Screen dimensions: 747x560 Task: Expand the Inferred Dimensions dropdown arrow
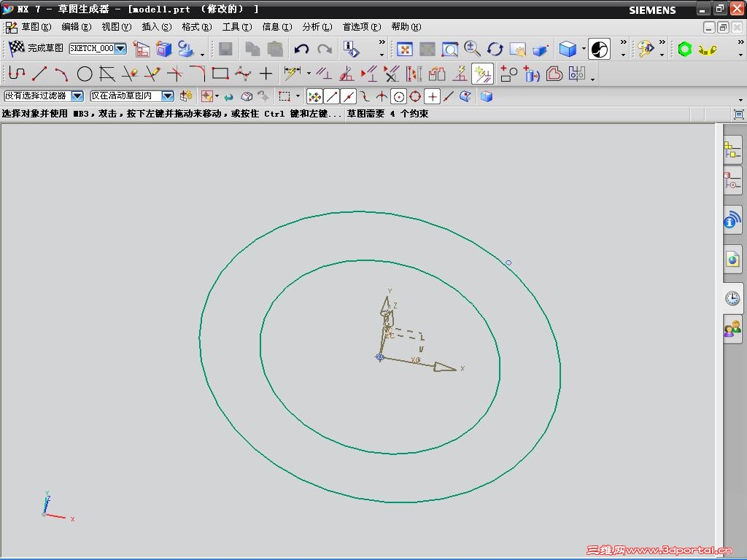pyautogui.click(x=309, y=74)
